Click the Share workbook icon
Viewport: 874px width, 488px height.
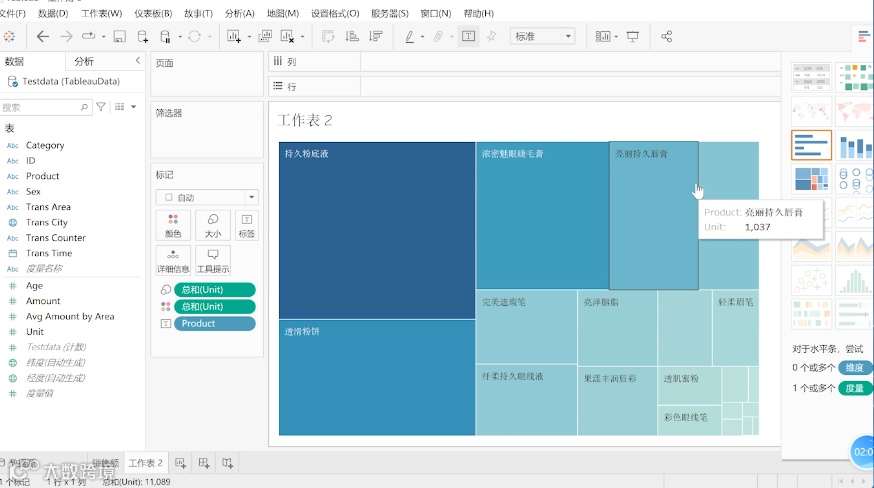click(666, 37)
